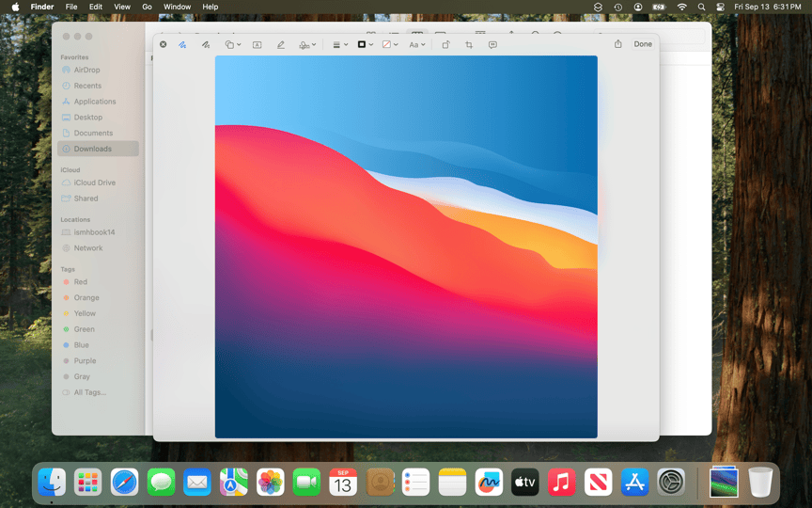This screenshot has height=508, width=812.
Task: Open Messages from the Dock
Action: 161,482
